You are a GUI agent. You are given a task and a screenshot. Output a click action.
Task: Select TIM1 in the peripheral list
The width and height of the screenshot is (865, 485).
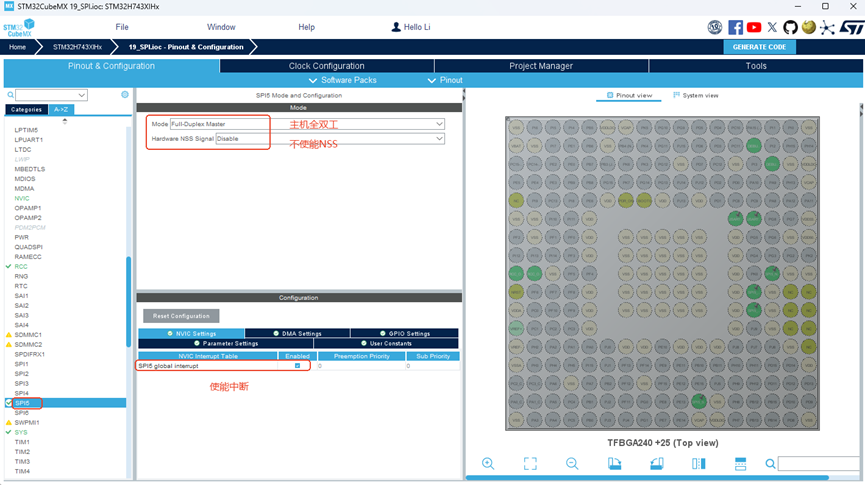coord(22,442)
